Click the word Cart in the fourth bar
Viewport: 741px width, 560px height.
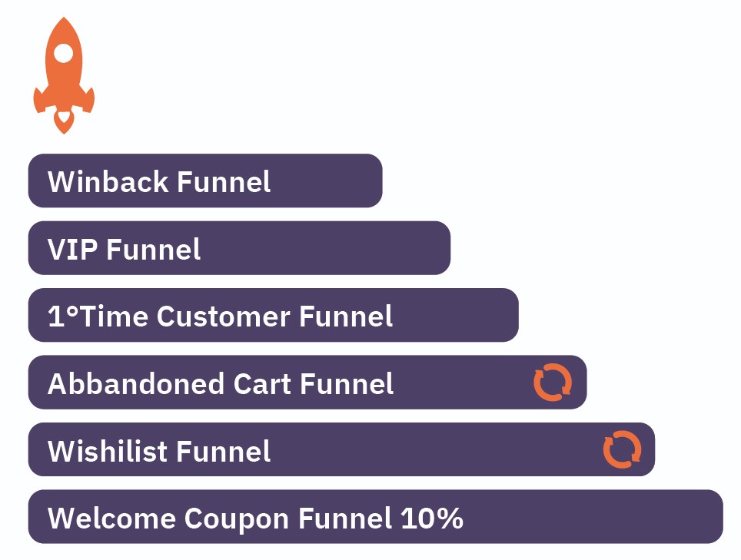tap(262, 383)
